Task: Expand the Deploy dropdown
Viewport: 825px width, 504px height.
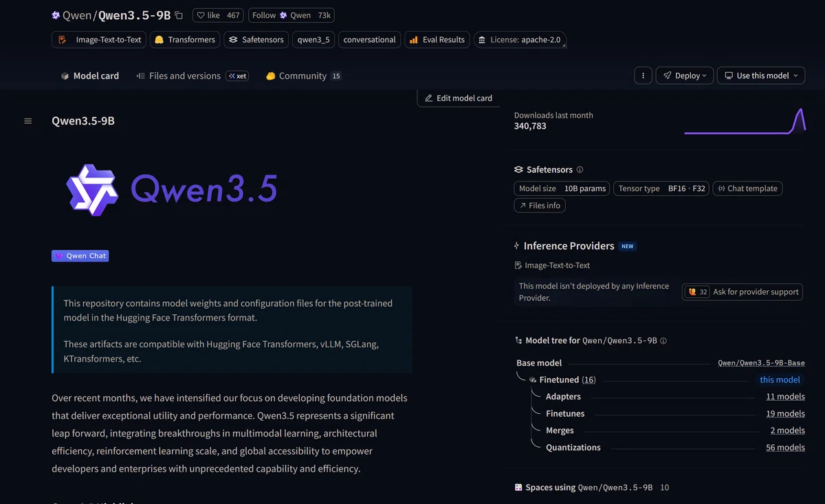Action: (x=684, y=76)
